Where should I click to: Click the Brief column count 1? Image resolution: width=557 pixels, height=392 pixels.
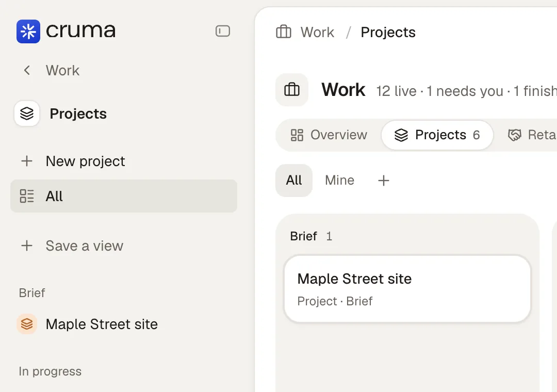[329, 236]
